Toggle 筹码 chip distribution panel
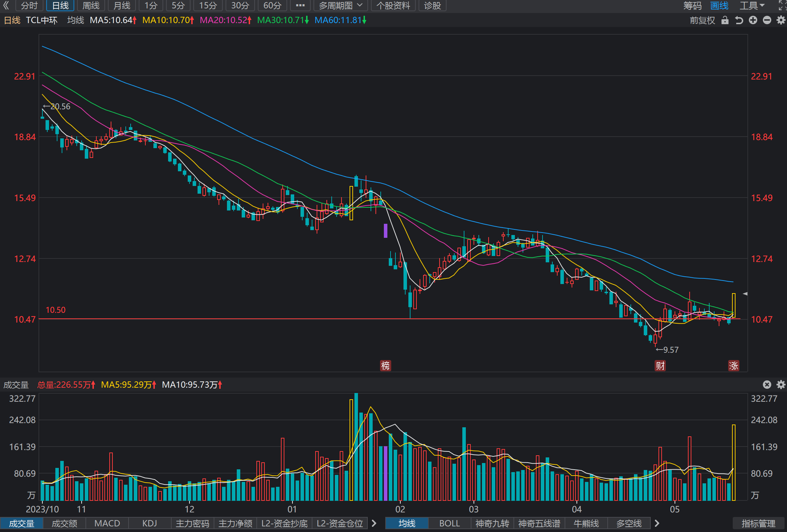This screenshot has width=787, height=532. pyautogui.click(x=692, y=5)
